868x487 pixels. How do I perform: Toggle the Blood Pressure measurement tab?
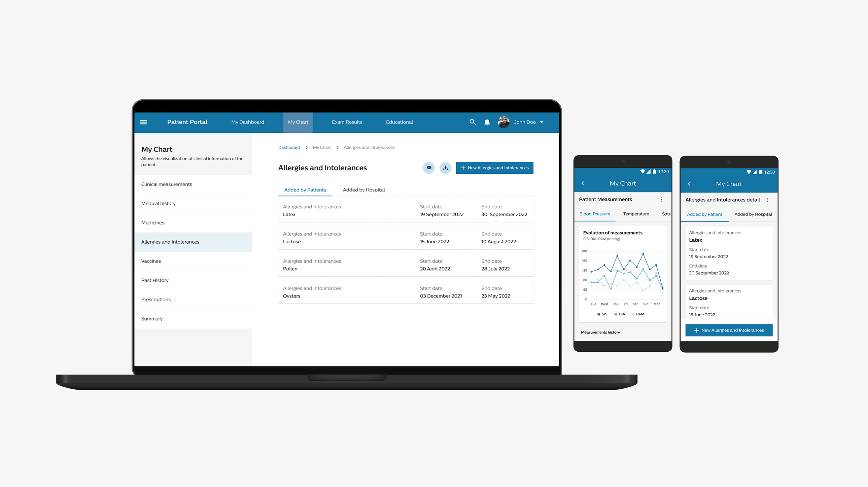tap(595, 213)
